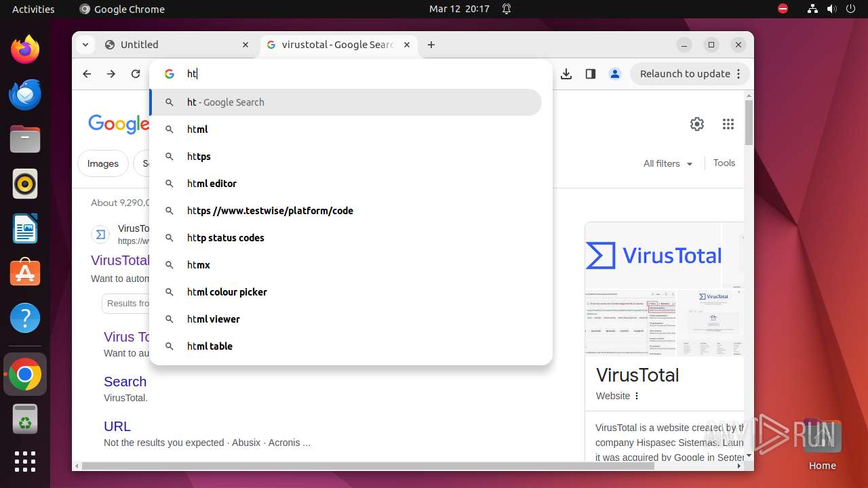Screen dimensions: 868x488
Task: Open Files manager from dock
Action: point(25,139)
